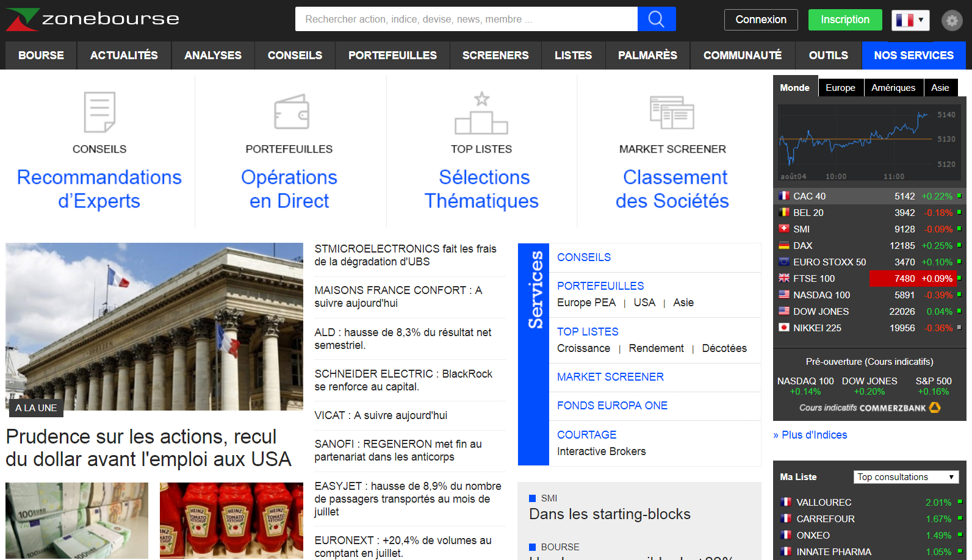The width and height of the screenshot is (972, 560).
Task: Click the EURO STOXX 50 EU flag icon
Action: (784, 262)
